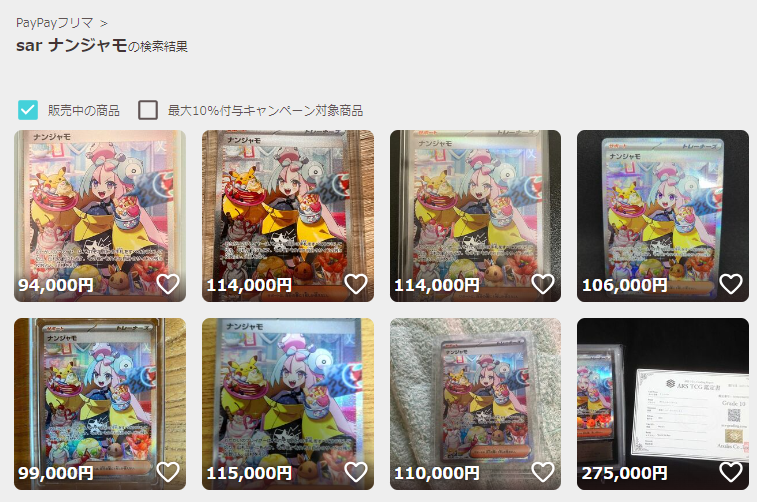Uncheck the 販売中の商品 checkbox
The image size is (757, 502).
28,110
